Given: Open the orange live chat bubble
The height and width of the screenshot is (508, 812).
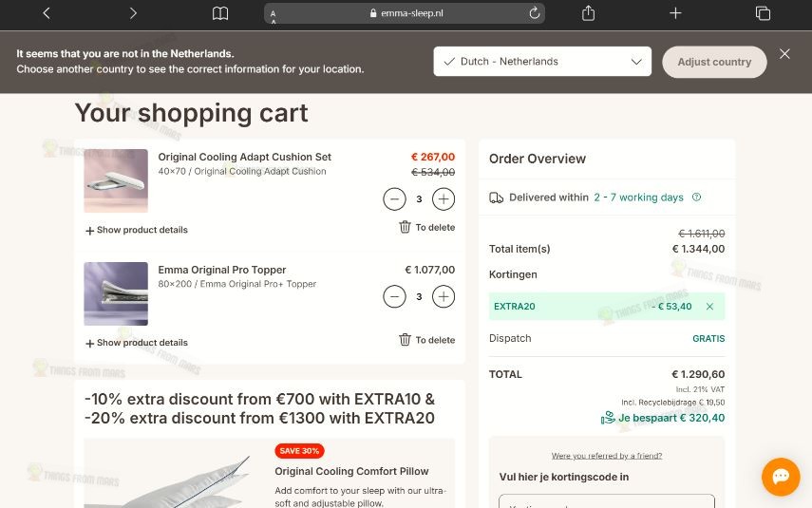Looking at the screenshot, I should 781,477.
